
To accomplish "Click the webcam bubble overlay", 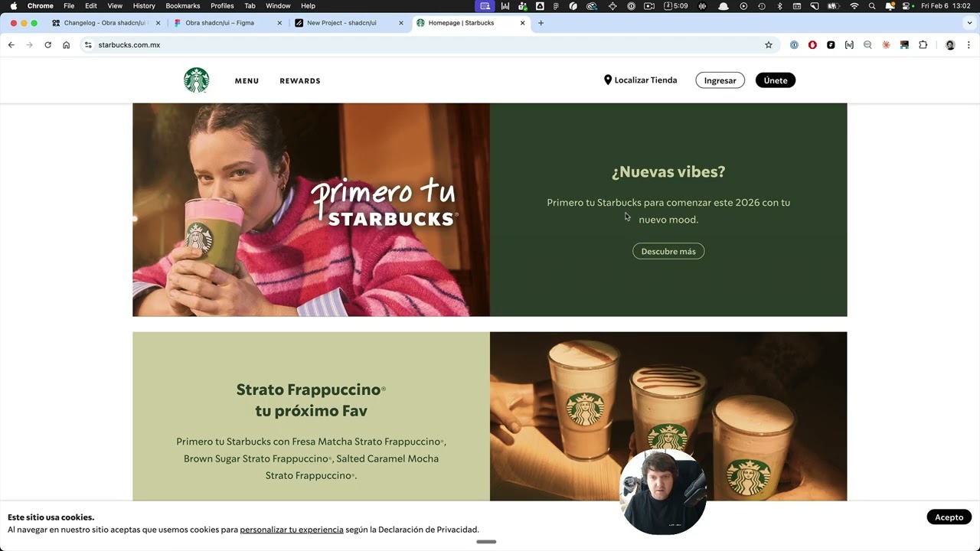I will pos(663,491).
